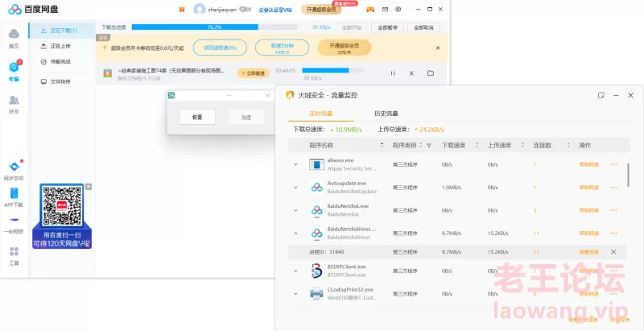Open the game controller icon in title bar
The image size is (644, 331).
(370, 10)
